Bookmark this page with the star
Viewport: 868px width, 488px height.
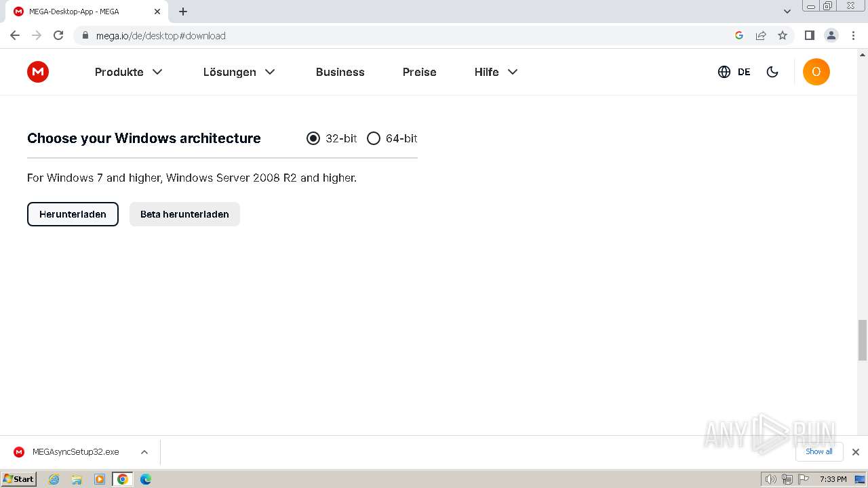tap(783, 35)
